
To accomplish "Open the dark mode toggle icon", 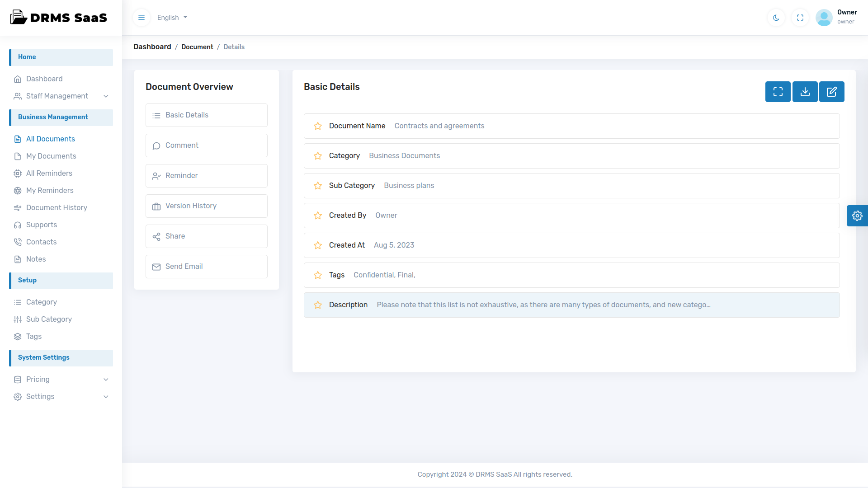I will (776, 18).
